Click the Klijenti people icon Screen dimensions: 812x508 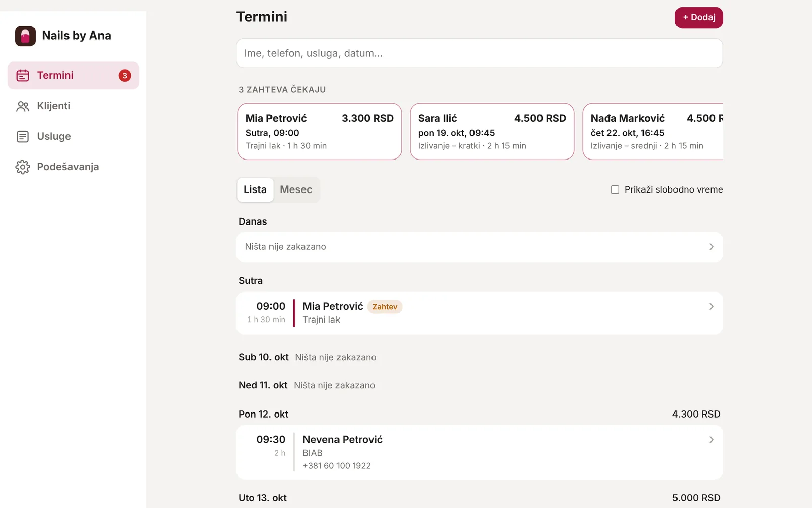coord(23,106)
